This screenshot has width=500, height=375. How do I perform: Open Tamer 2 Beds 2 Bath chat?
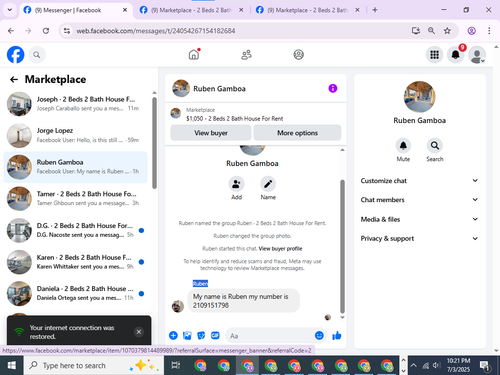(75, 199)
